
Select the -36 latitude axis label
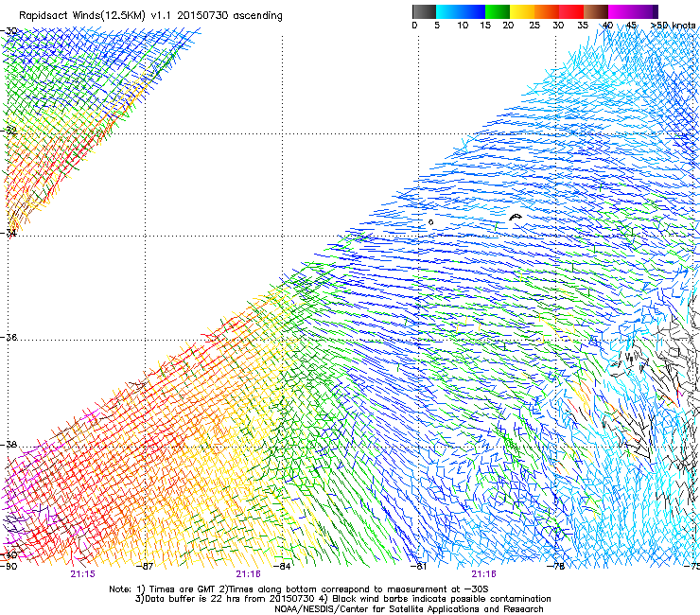click(x=9, y=337)
